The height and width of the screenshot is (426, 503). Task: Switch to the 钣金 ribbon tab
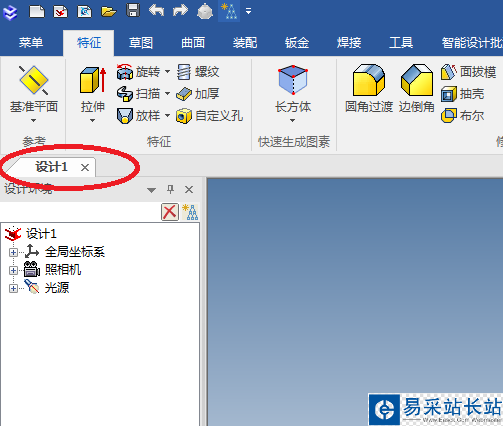[x=297, y=43]
